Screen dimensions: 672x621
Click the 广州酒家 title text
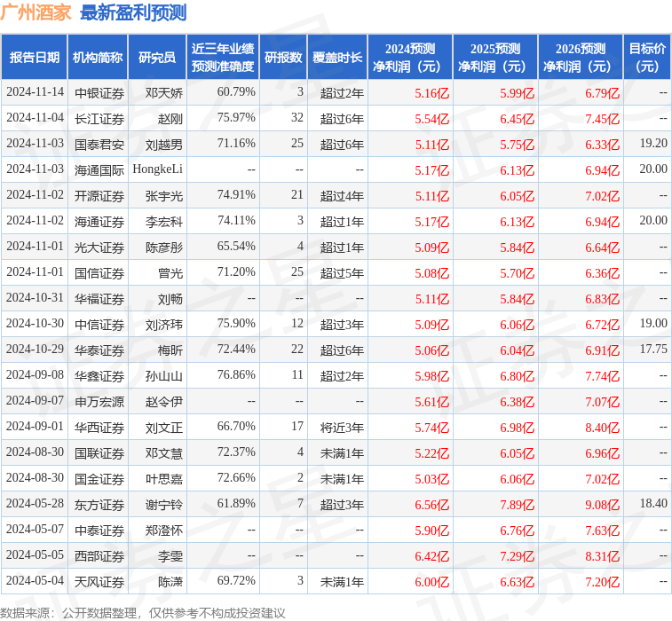click(x=36, y=12)
